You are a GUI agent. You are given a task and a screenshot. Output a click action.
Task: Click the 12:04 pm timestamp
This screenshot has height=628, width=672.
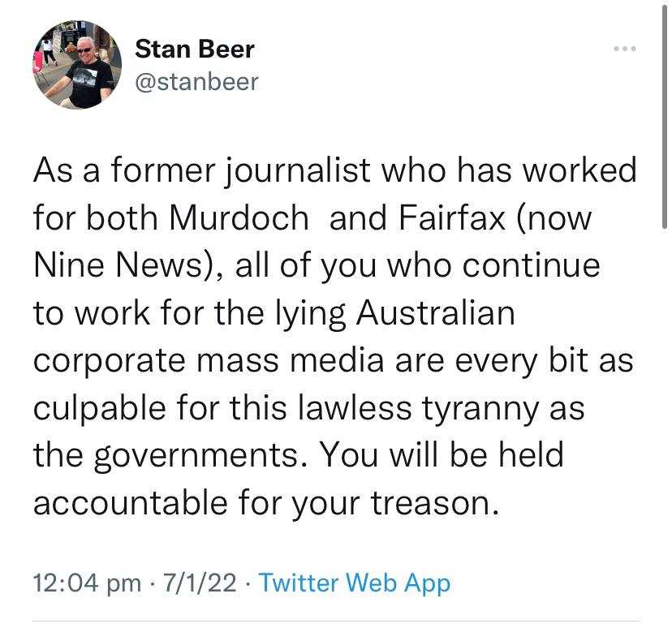point(78,583)
